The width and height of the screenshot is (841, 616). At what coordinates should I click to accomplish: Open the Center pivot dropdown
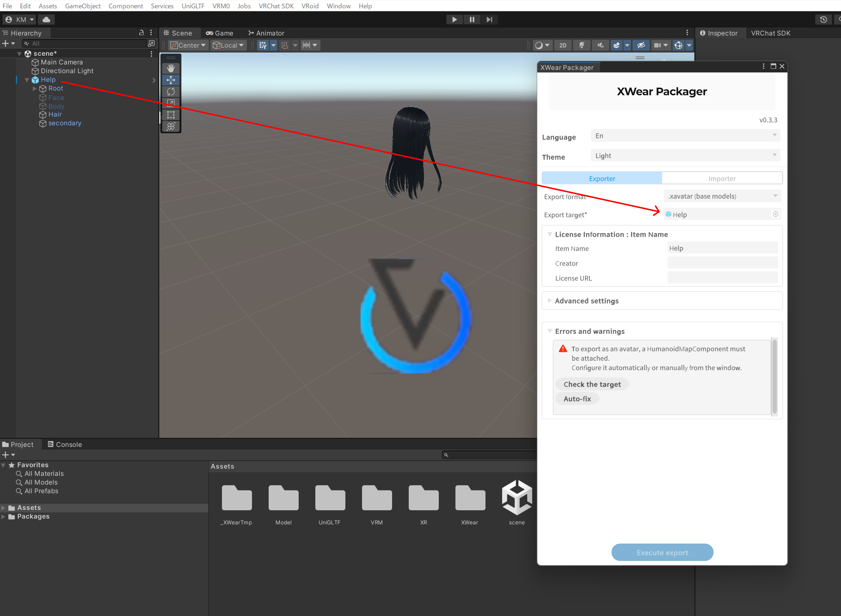click(188, 45)
